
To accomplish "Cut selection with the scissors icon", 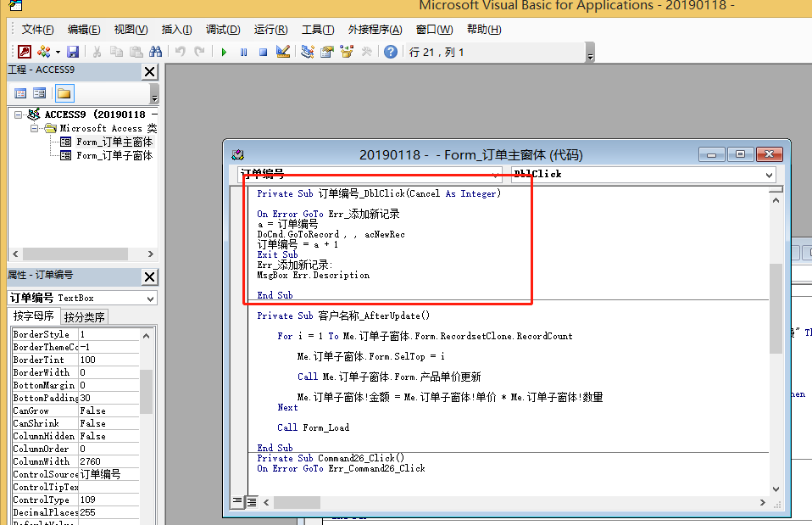I will pos(97,52).
